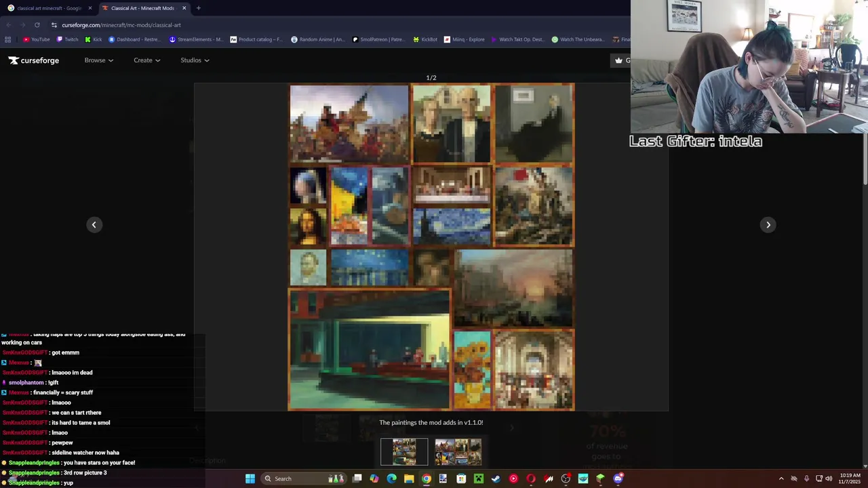Click the CurseForge logo
Screen dimensions: 868x488
point(34,60)
